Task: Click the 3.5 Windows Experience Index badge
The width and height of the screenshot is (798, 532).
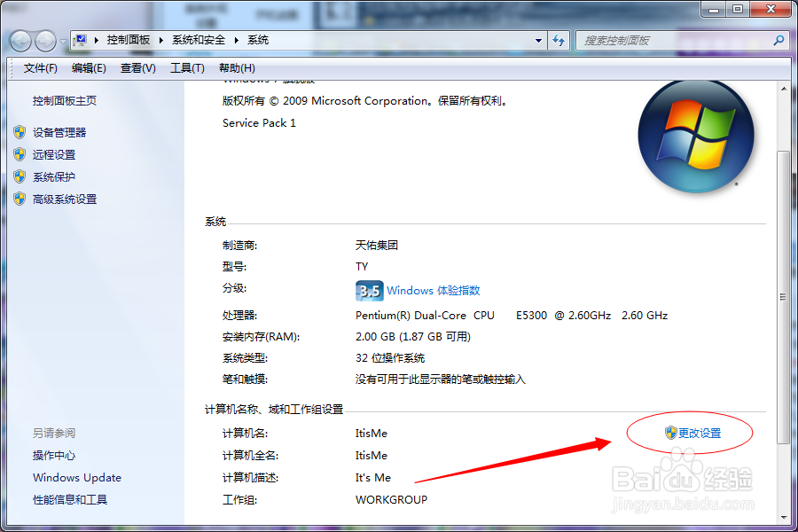Action: click(369, 290)
